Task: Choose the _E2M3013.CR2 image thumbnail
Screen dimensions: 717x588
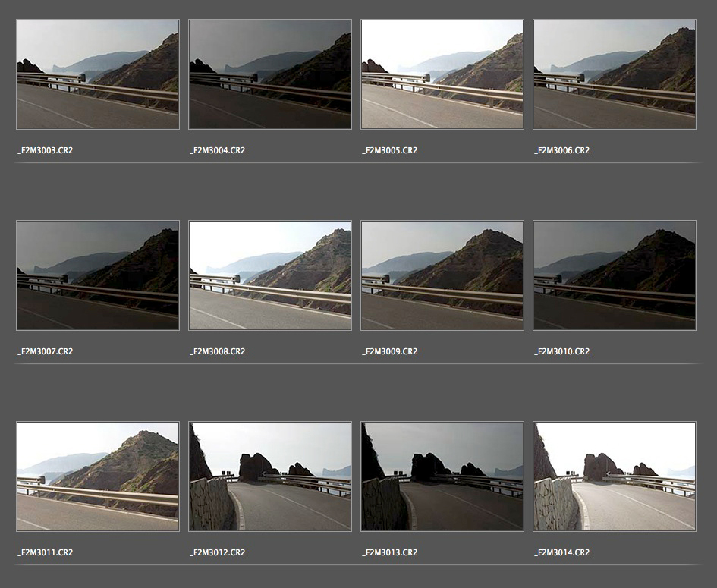Action: coord(442,476)
